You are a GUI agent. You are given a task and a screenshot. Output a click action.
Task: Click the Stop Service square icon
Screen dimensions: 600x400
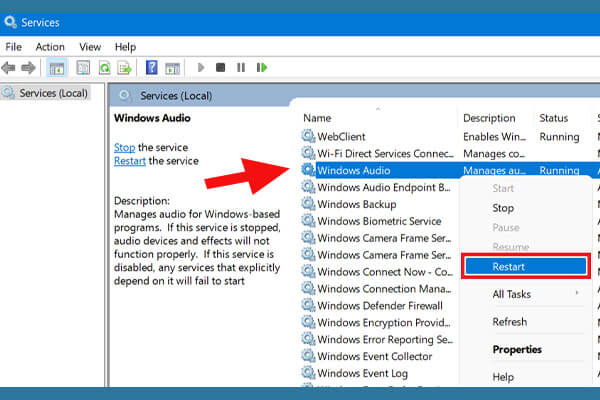(220, 68)
